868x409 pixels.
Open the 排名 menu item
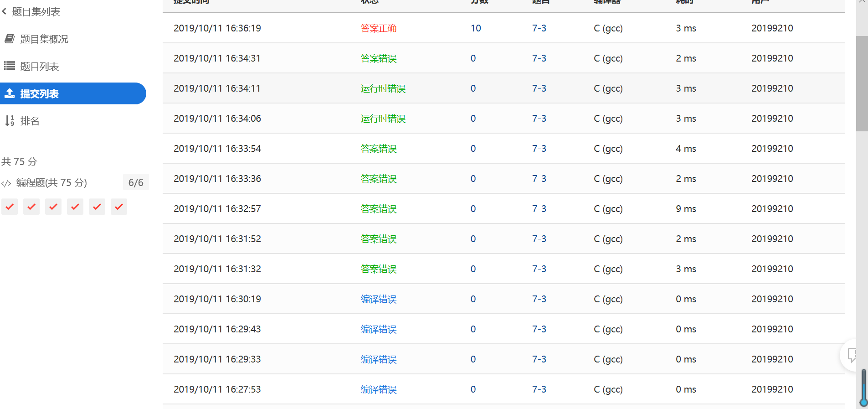coord(30,121)
